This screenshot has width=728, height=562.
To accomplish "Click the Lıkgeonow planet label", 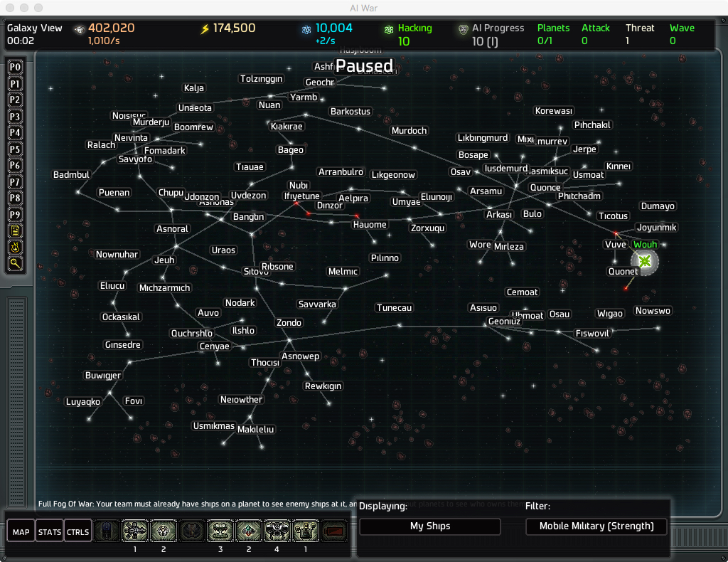I will 393,174.
